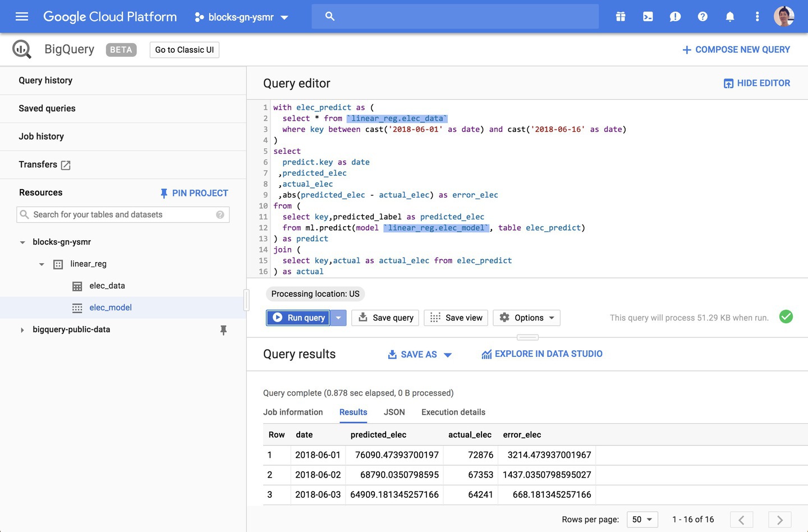Click the Transfers external link icon
808x532 pixels.
66,165
